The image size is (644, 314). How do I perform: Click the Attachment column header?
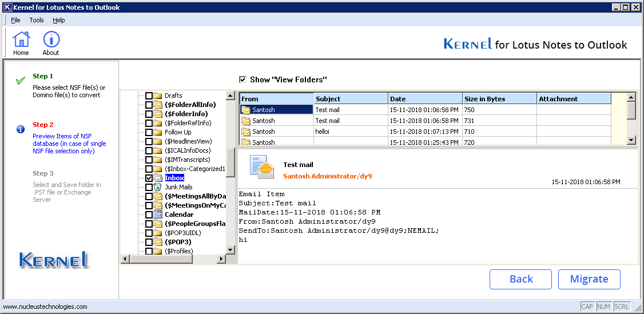click(x=574, y=98)
